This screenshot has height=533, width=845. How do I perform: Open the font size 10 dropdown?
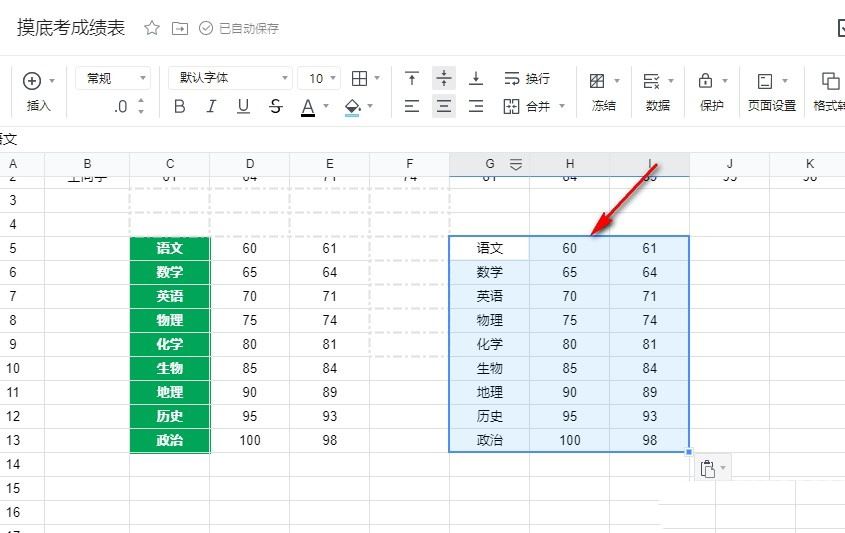click(319, 79)
